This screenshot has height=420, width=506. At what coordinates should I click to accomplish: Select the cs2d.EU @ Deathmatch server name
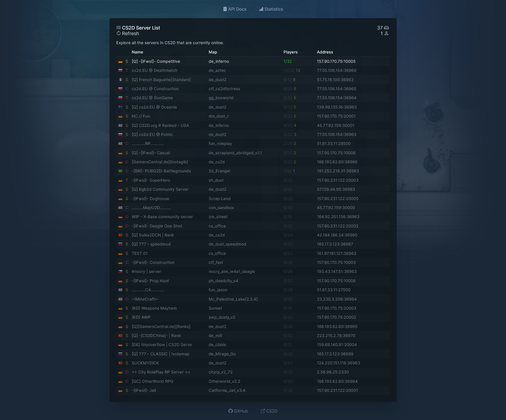click(x=154, y=70)
